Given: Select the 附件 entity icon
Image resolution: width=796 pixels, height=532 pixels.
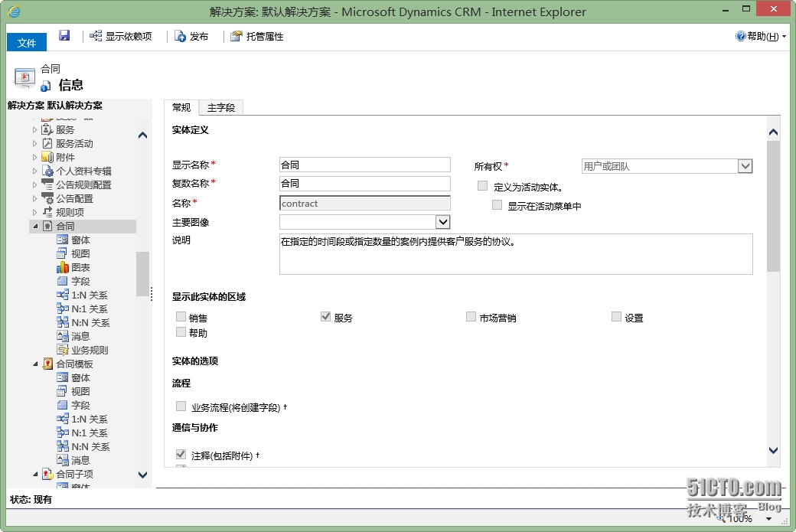Looking at the screenshot, I should click(x=47, y=157).
